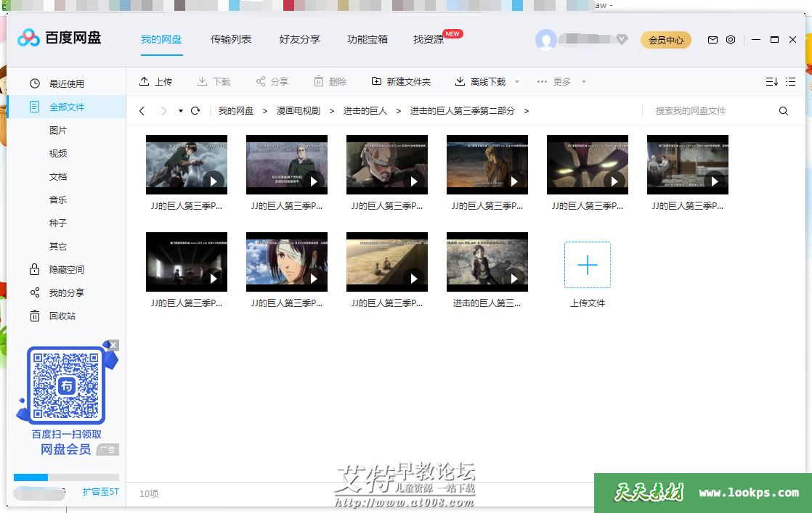Switch to the 传输列表 tab
Screen dimensions: 812x513
click(231, 39)
